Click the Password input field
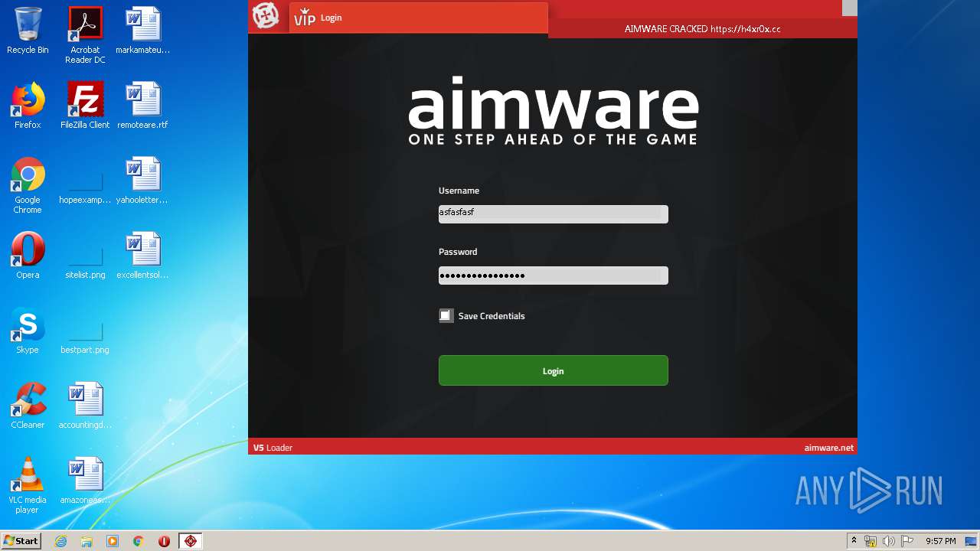Viewport: 980px width, 551px height. (x=553, y=275)
